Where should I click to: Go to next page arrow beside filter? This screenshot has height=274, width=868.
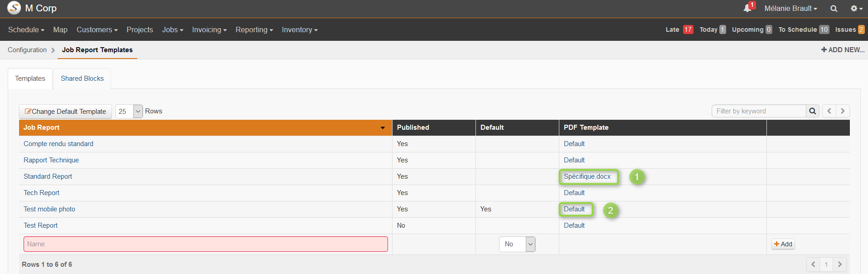click(843, 111)
